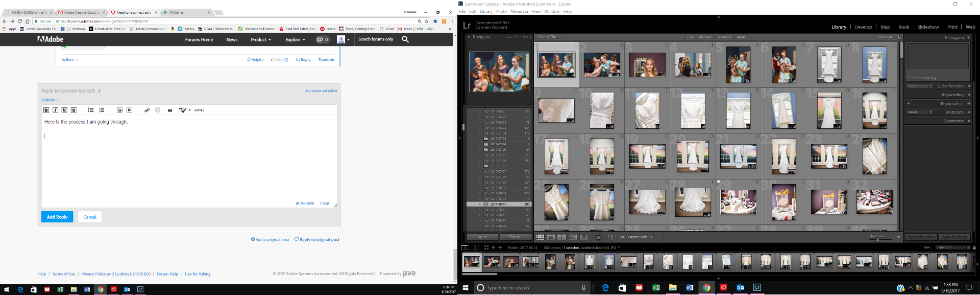Open the Develop module
Screen dimensions: 980x295
pos(863,27)
